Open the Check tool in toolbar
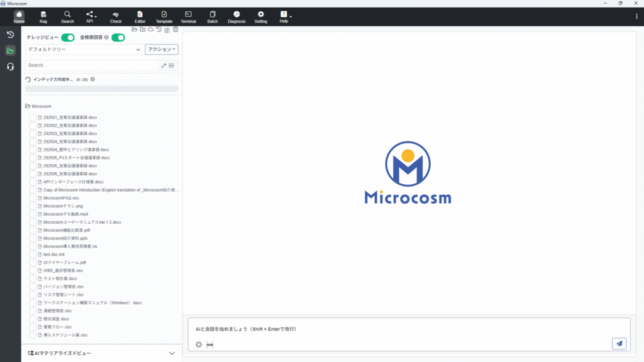Viewport: 644px width, 362px height. pos(116,17)
